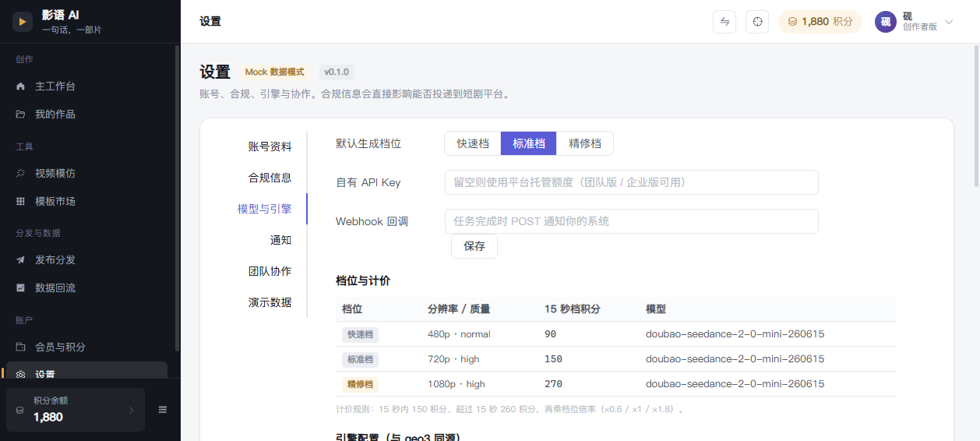Click the folder icon beside 我的作品
This screenshot has width=980, height=441.
point(20,115)
